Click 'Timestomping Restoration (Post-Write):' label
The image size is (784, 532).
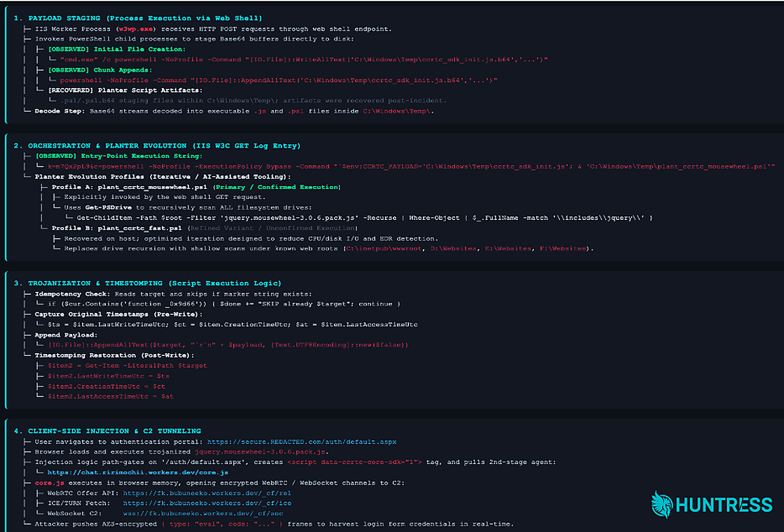(x=115, y=355)
